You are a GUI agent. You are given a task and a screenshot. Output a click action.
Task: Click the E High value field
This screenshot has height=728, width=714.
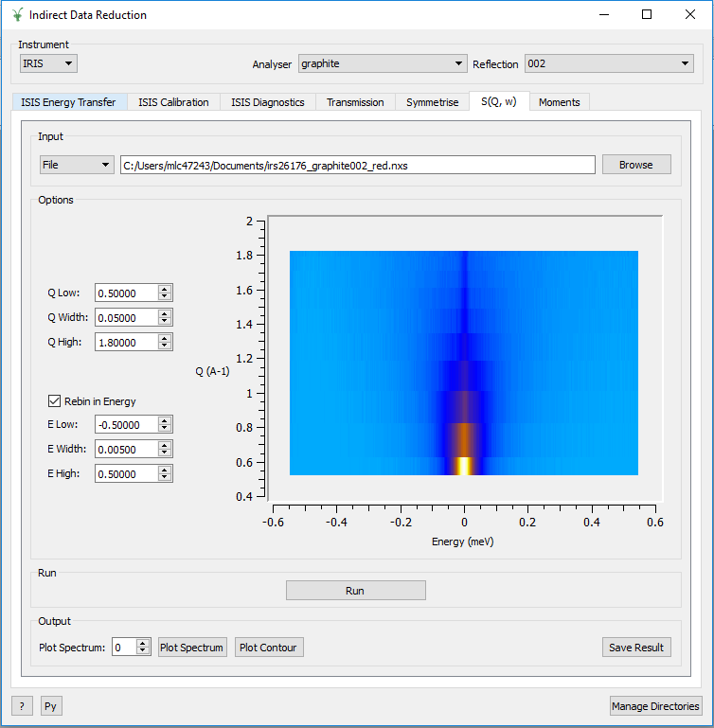tap(126, 473)
